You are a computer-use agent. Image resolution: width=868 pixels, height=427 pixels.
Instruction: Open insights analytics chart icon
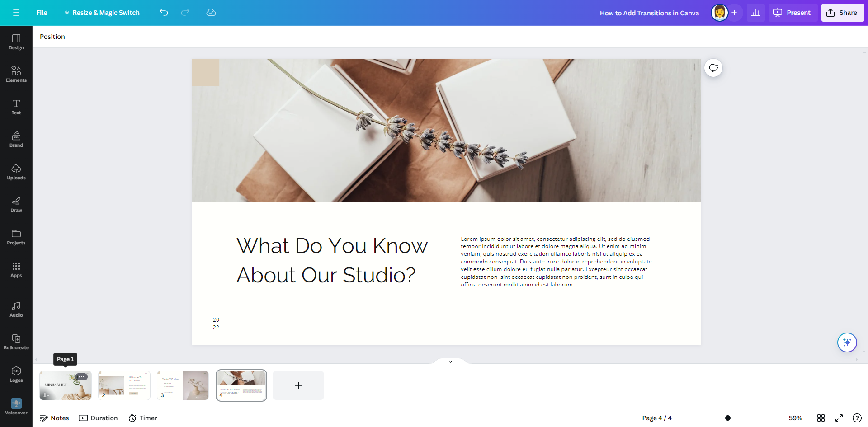pos(756,13)
